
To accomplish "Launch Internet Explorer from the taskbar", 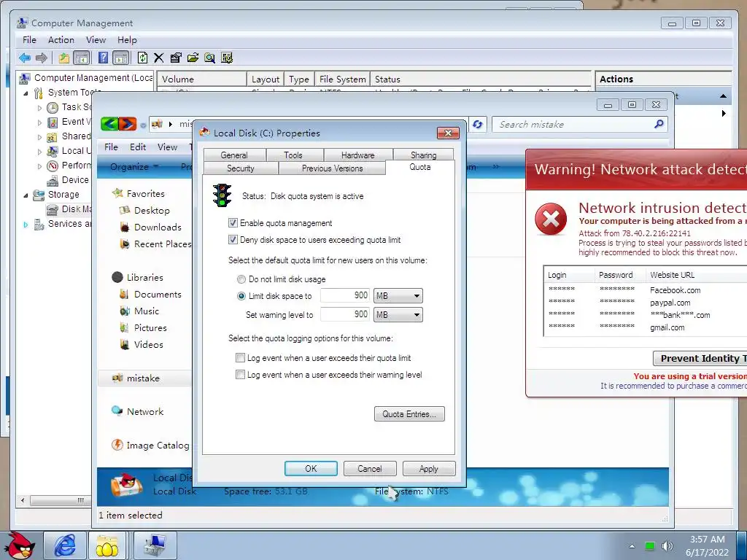I will click(65, 545).
